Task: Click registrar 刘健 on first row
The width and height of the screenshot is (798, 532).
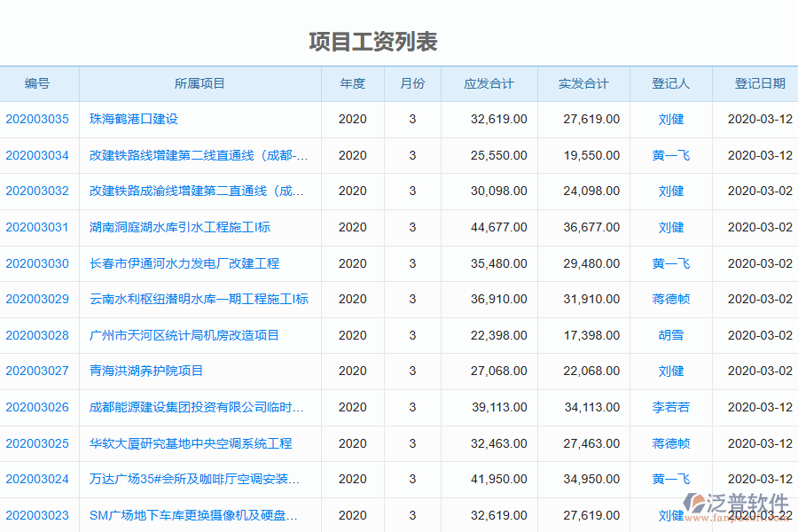Action: [671, 119]
